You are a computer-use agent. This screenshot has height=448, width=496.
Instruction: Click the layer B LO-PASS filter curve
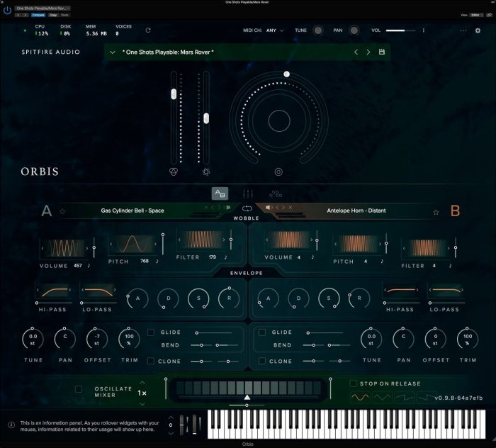(446, 290)
